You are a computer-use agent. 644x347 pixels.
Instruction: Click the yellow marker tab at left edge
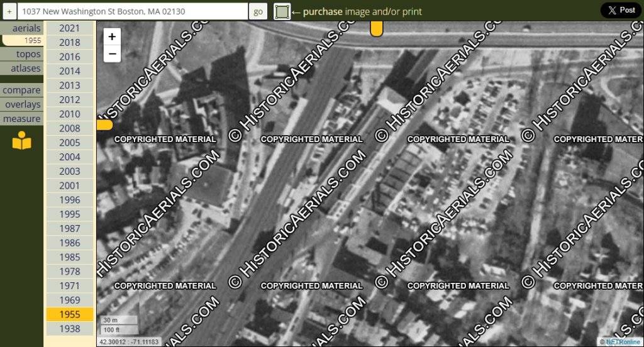pyautogui.click(x=104, y=125)
